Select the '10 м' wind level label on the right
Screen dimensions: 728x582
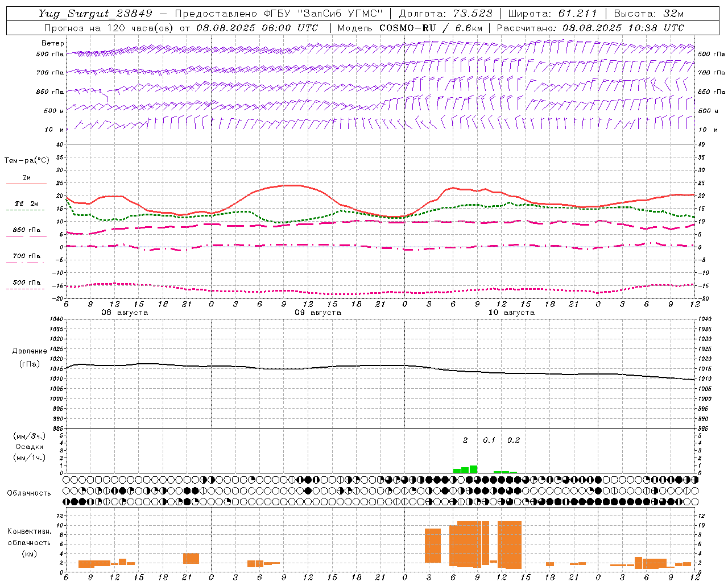pos(707,130)
